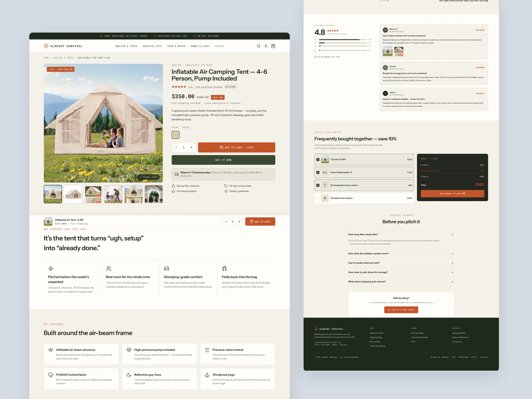Select the Beige color swatch
The height and width of the screenshot is (399, 532).
[176, 135]
